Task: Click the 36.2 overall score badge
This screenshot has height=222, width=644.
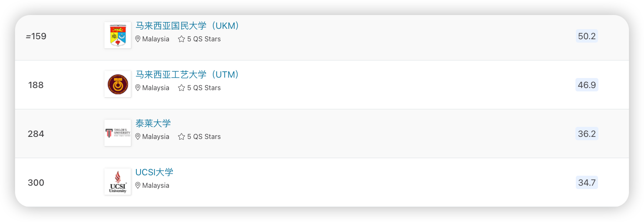Action: coord(587,134)
